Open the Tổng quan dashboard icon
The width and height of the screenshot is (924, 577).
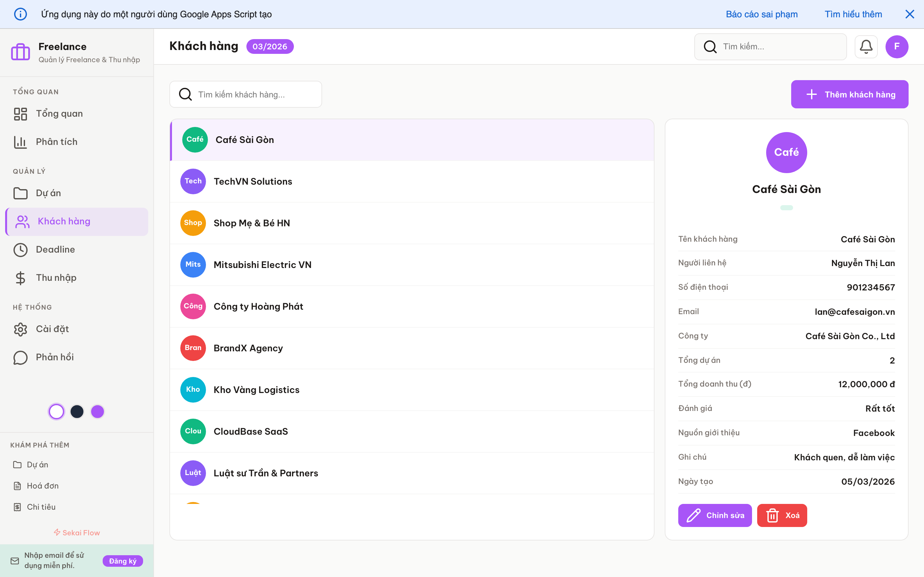pos(21,113)
